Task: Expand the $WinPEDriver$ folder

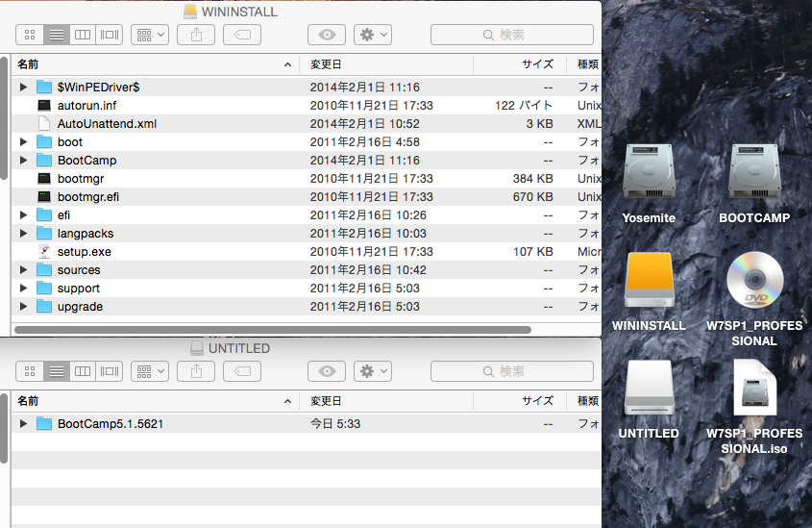Action: [23, 88]
